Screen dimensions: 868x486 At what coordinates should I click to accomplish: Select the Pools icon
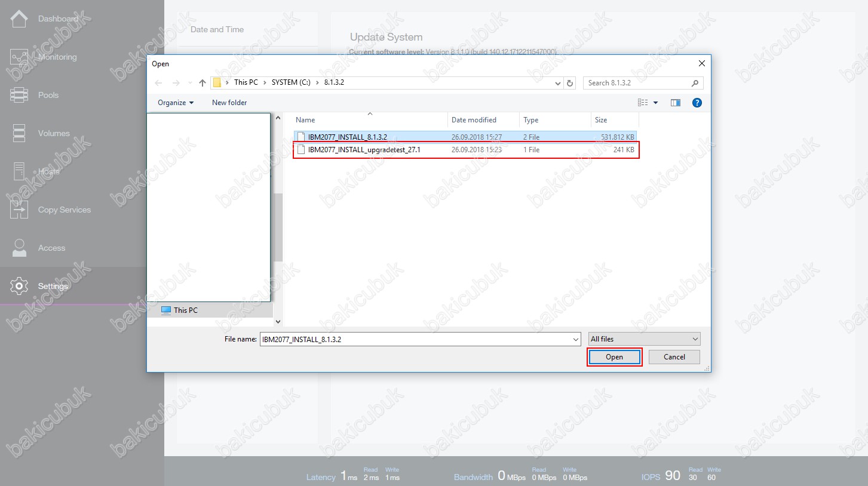tap(19, 95)
